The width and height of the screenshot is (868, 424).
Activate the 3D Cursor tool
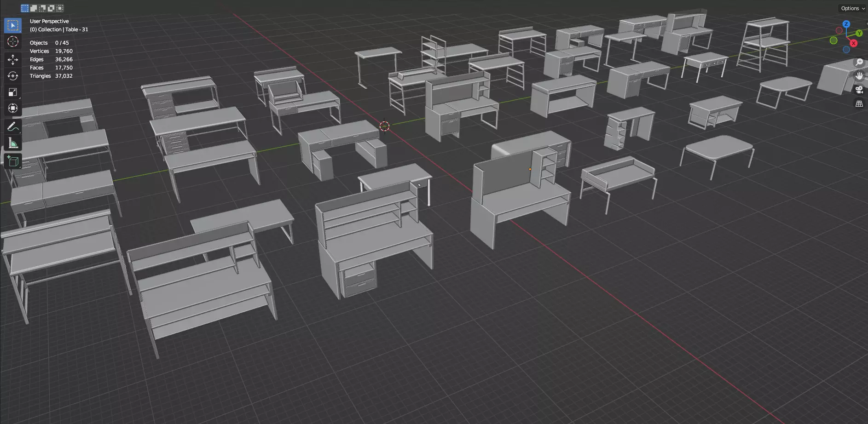coord(13,41)
